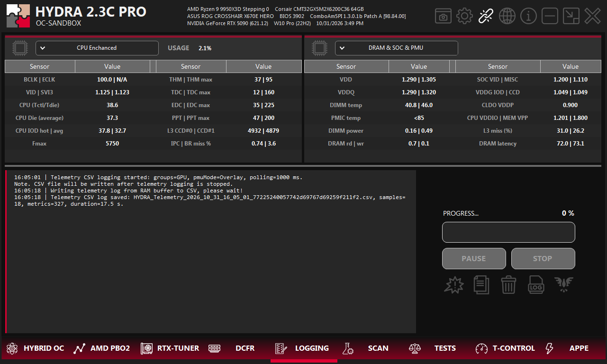
Task: Click the PAUSE button
Action: pyautogui.click(x=474, y=259)
